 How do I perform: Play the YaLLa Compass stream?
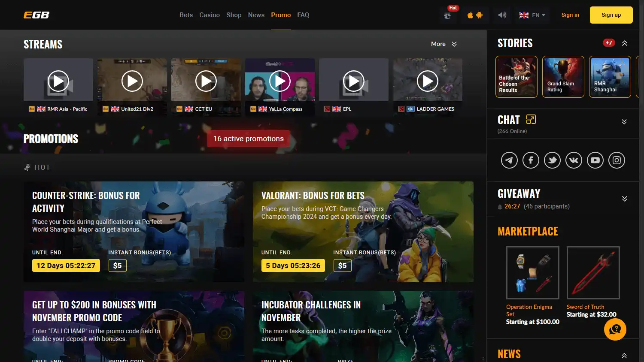click(280, 81)
